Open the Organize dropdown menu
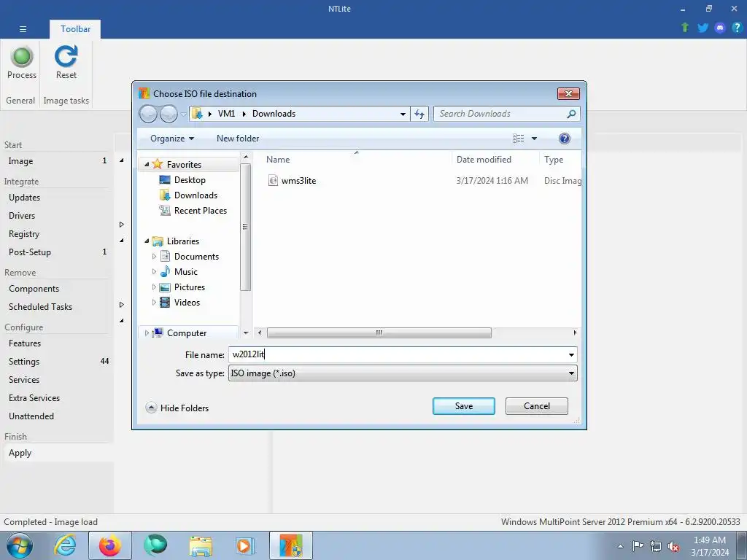Viewport: 747px width, 560px height. click(x=172, y=139)
